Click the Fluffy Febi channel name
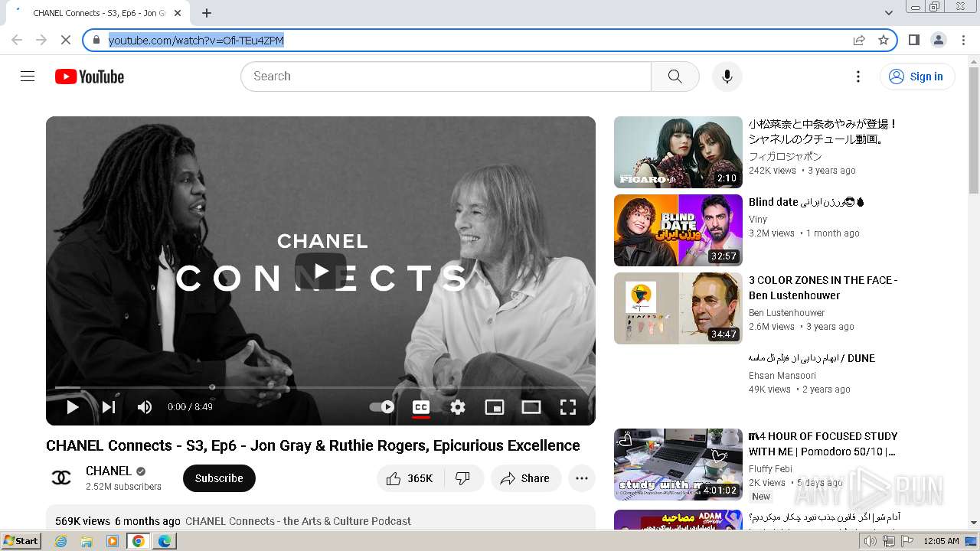The image size is (980, 551). coord(770,468)
